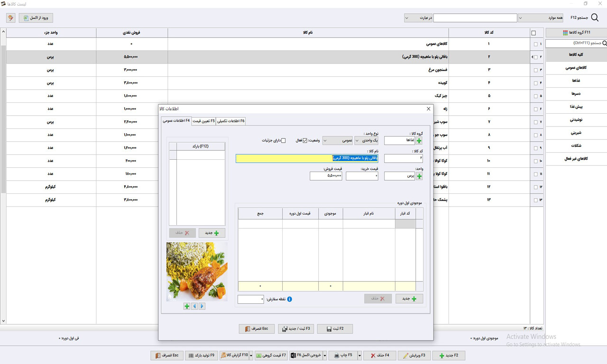Click the green plus beside the غذاها group field

(419, 141)
